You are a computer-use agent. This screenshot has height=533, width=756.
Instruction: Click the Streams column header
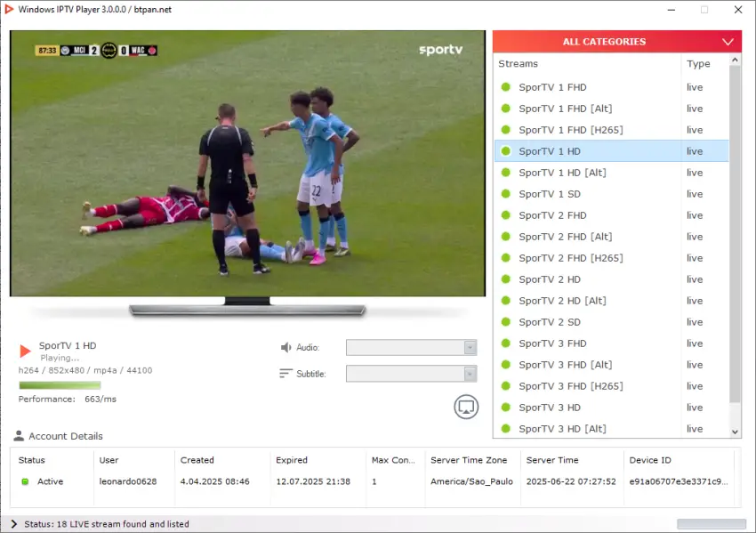click(x=588, y=64)
